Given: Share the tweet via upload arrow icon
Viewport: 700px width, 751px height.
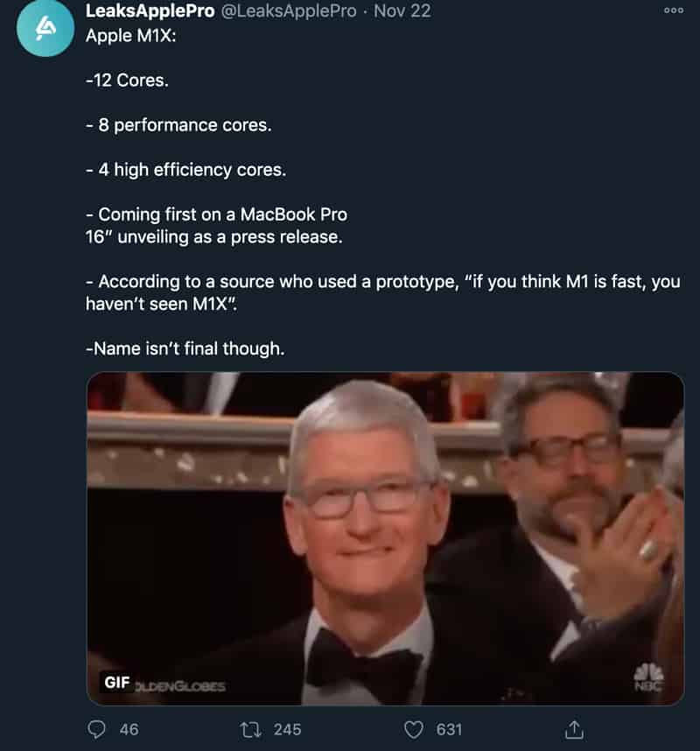Looking at the screenshot, I should (x=574, y=729).
